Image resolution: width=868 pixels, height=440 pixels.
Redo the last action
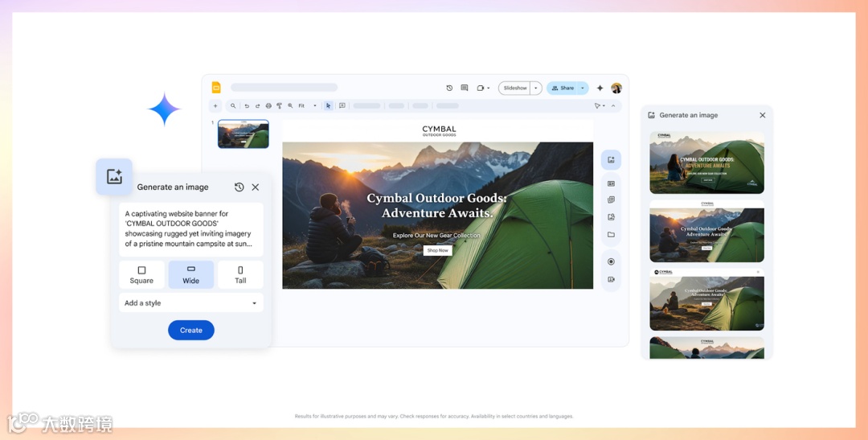tap(257, 106)
